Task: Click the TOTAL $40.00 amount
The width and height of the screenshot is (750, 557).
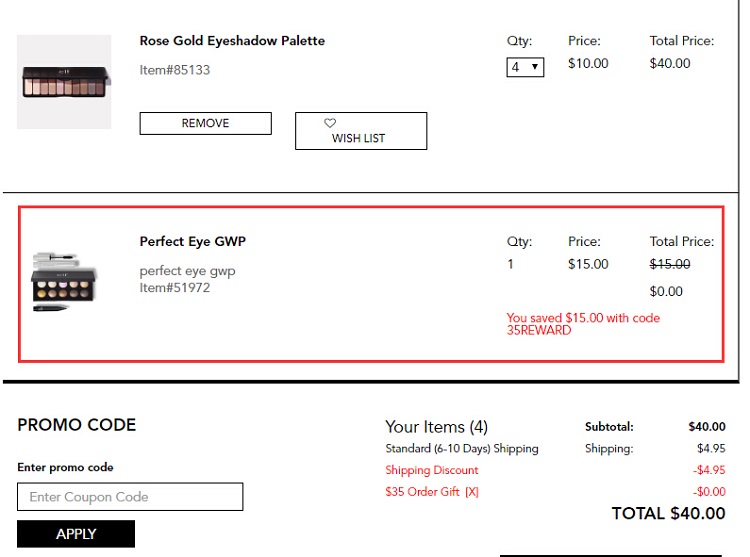Action: [669, 513]
